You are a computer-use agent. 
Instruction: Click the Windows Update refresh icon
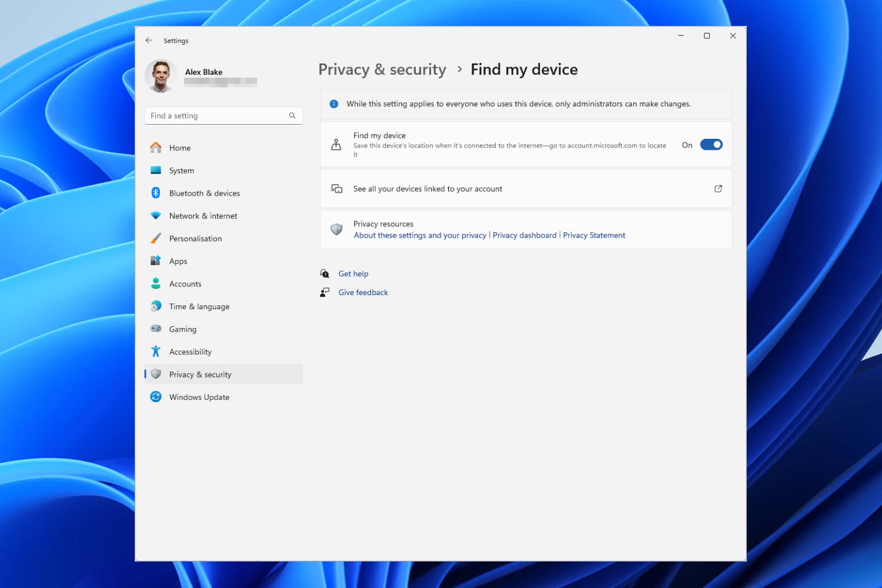pyautogui.click(x=156, y=397)
